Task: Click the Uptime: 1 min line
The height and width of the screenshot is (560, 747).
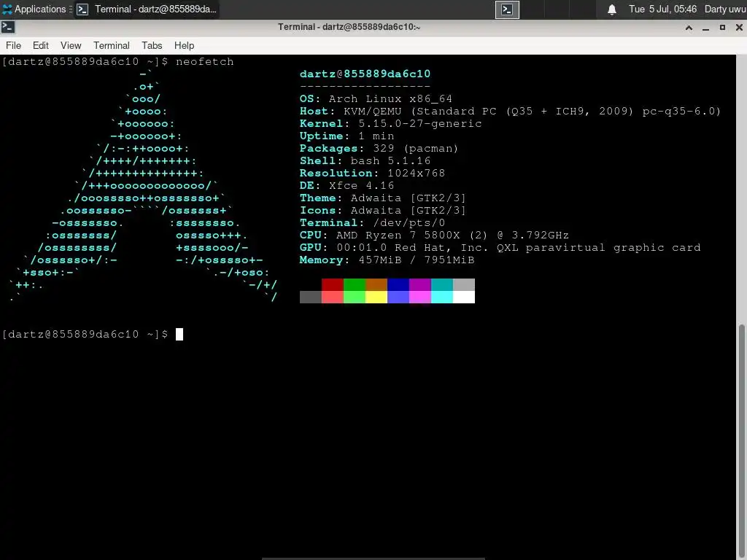Action: coord(347,136)
